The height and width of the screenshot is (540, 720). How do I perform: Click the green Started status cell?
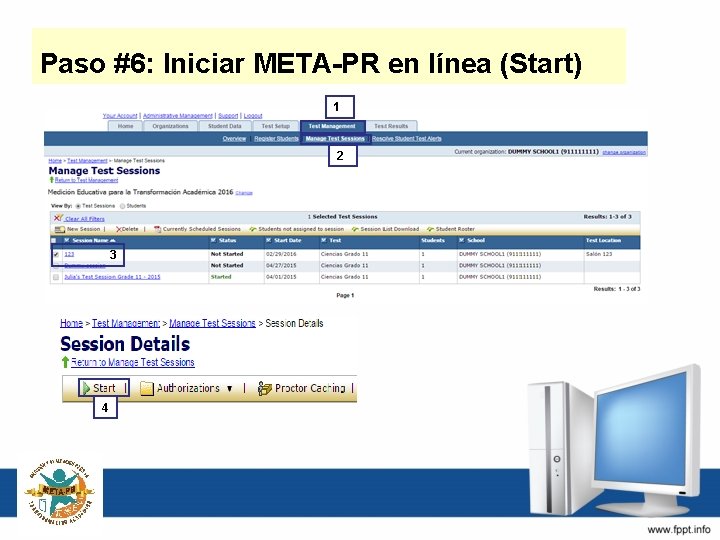[221, 277]
